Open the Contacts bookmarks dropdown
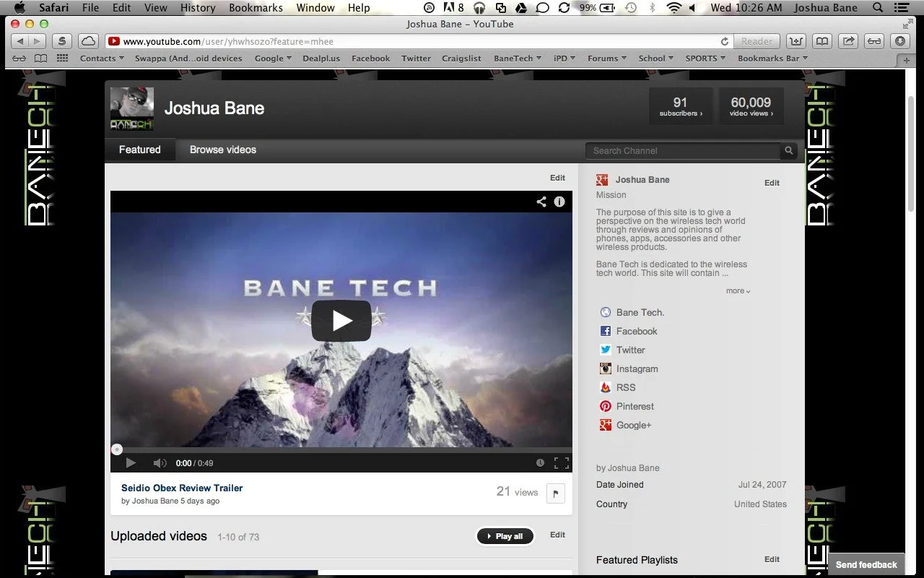This screenshot has height=578, width=924. point(102,59)
